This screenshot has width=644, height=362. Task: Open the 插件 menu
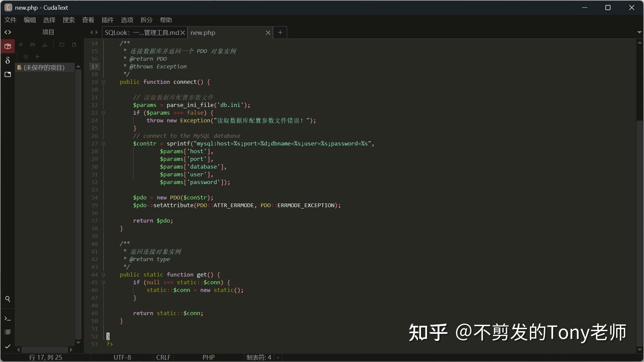point(107,20)
